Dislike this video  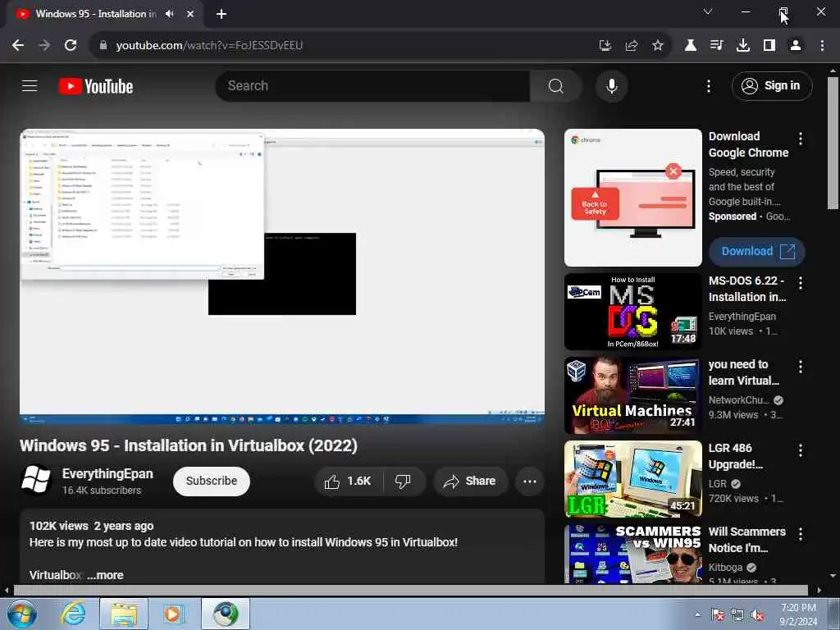tap(404, 481)
